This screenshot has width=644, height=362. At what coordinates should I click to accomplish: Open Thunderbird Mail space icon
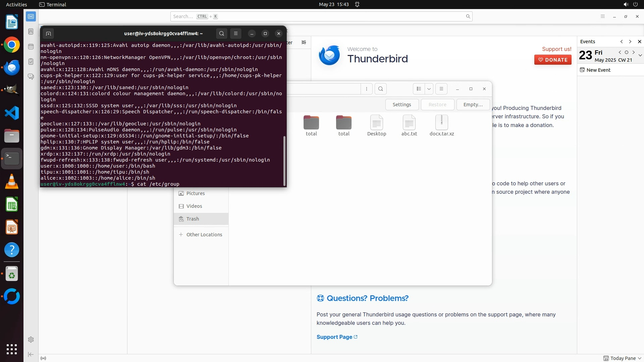[x=31, y=16]
